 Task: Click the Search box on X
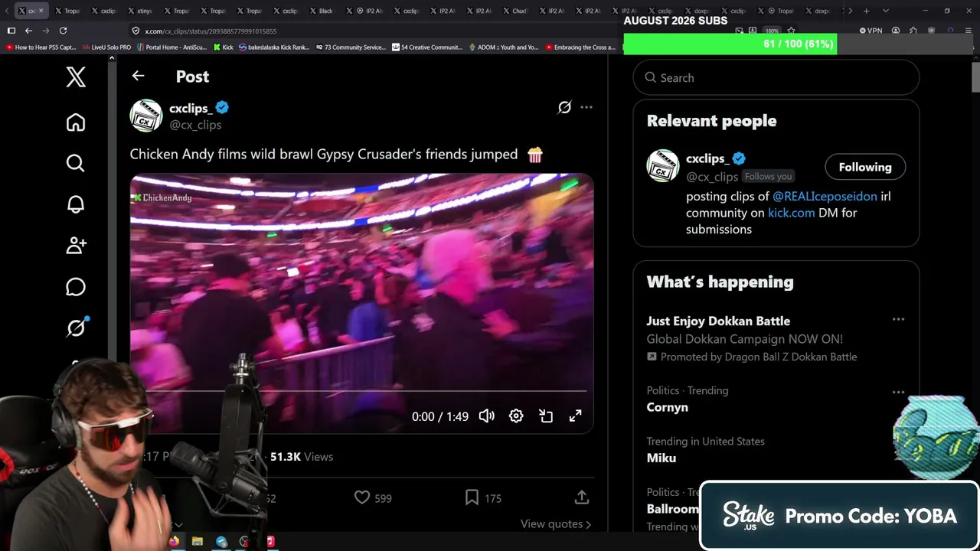(x=776, y=77)
